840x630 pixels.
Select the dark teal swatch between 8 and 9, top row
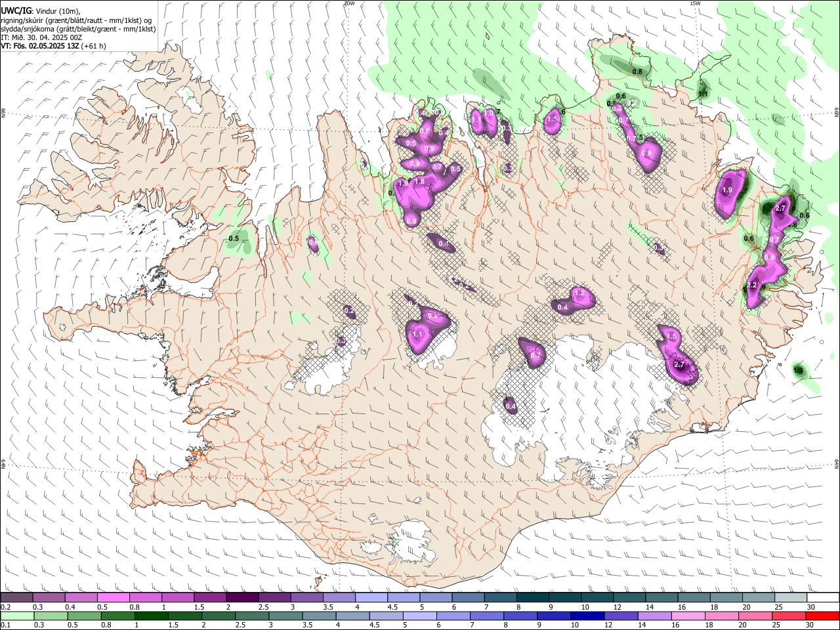click(x=533, y=598)
